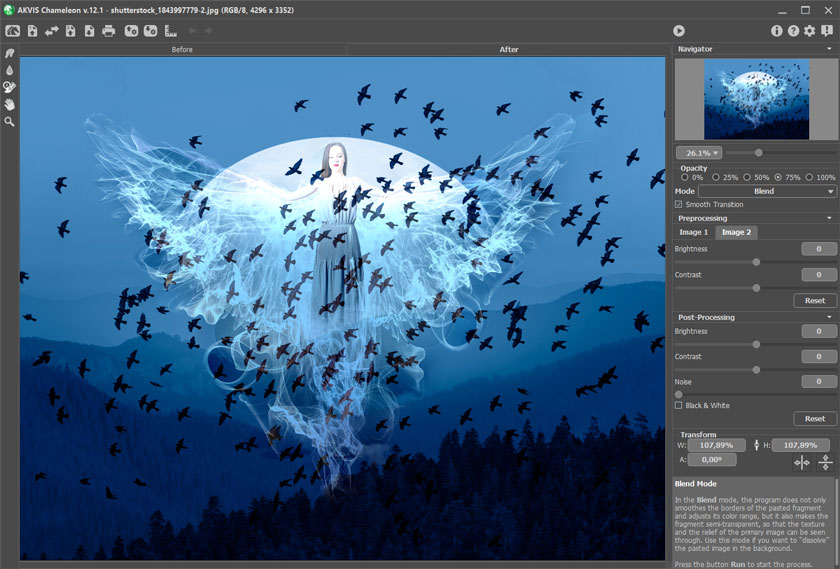
Task: Set opacity to 0% radio button
Action: click(x=685, y=177)
